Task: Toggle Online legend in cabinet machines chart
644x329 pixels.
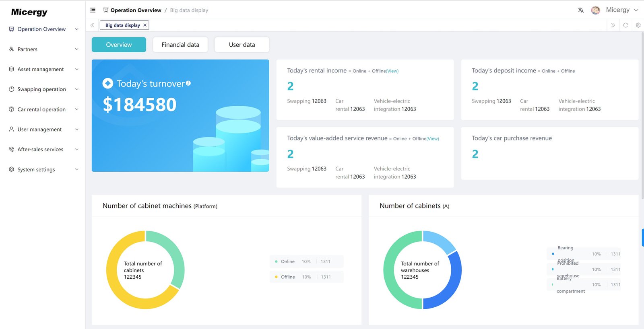Action: [287, 261]
